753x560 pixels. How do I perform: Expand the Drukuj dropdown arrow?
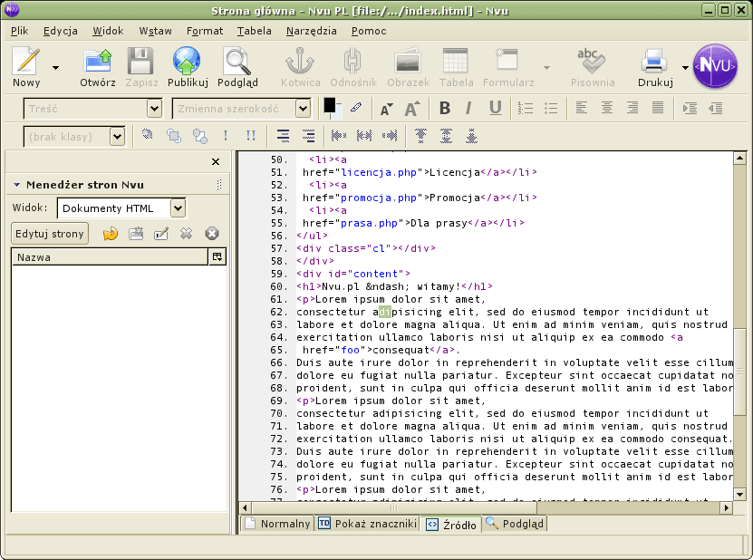click(x=685, y=68)
